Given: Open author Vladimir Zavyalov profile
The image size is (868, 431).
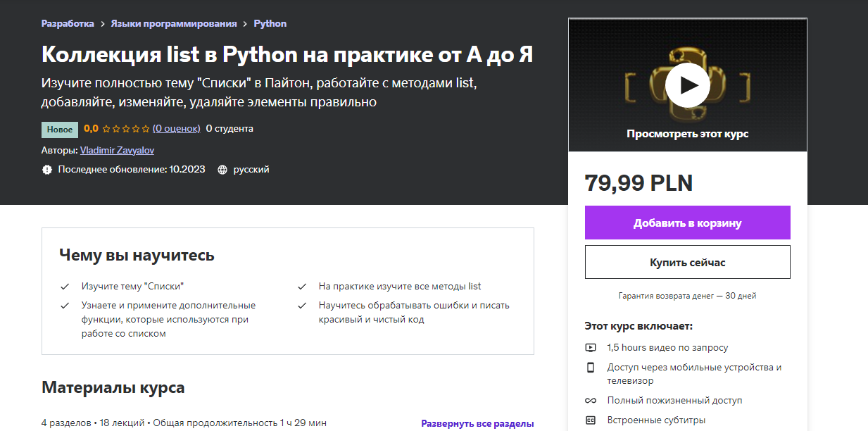Looking at the screenshot, I should [x=117, y=150].
